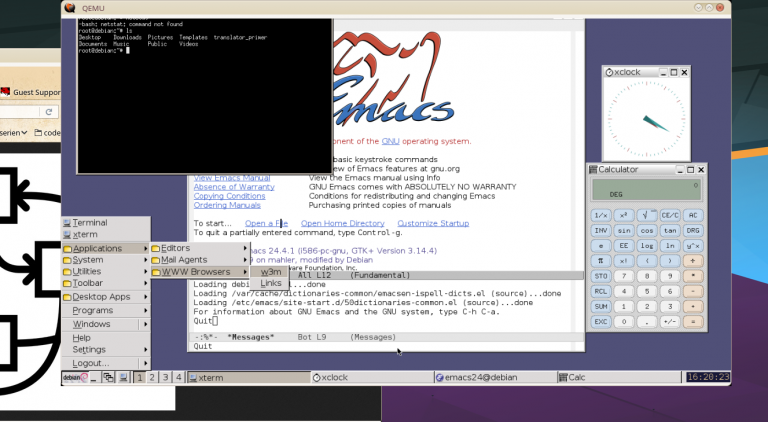
Task: Click the reload icon in the host browser
Action: pos(48,112)
